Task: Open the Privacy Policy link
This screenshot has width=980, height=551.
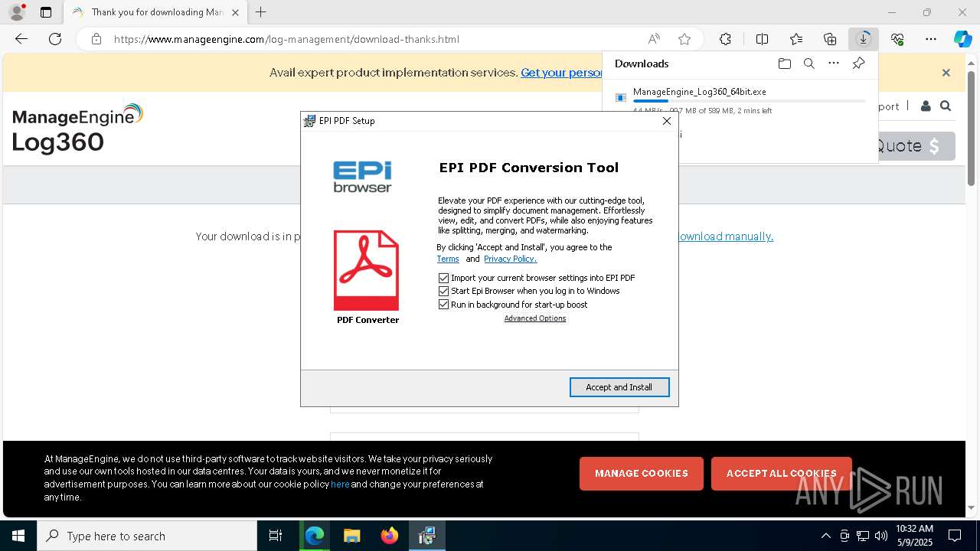Action: [x=510, y=259]
